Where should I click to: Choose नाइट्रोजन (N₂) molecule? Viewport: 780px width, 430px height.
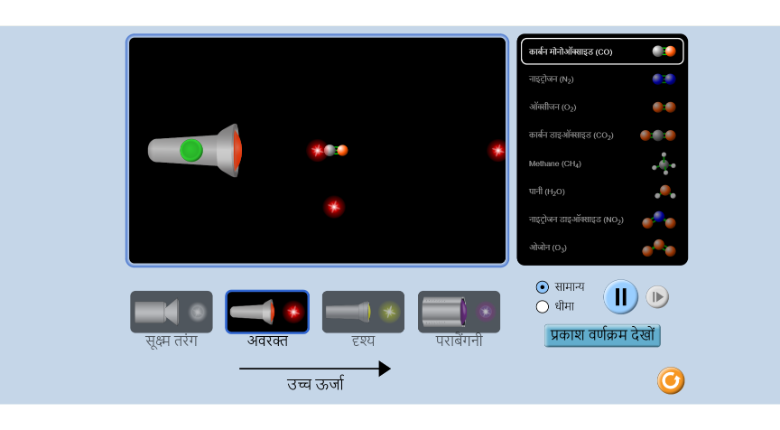click(602, 79)
